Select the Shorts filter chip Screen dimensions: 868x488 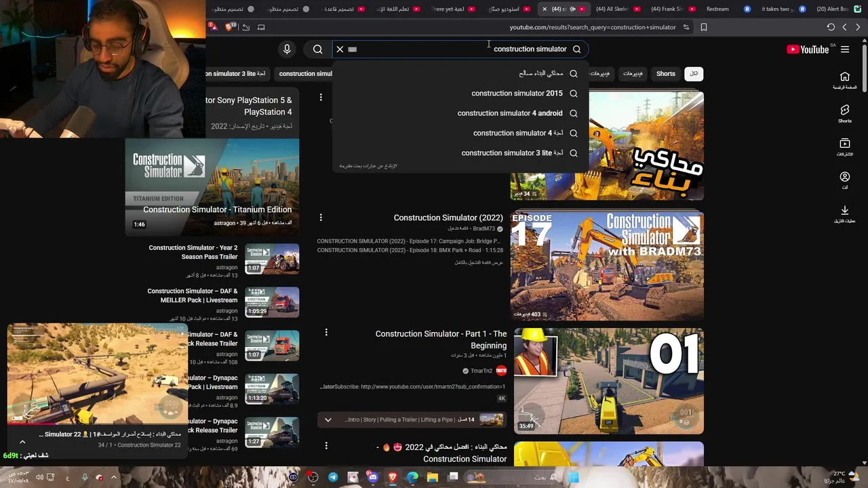pyautogui.click(x=665, y=73)
